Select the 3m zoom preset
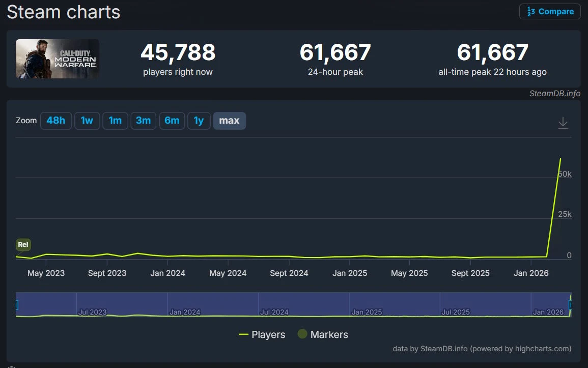The height and width of the screenshot is (368, 588). tap(143, 121)
